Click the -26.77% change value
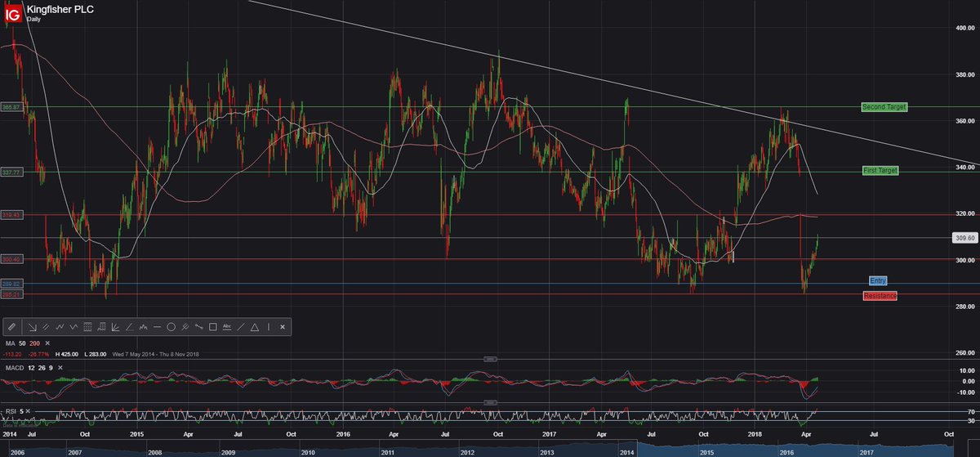The width and height of the screenshot is (980, 457). pyautogui.click(x=38, y=355)
